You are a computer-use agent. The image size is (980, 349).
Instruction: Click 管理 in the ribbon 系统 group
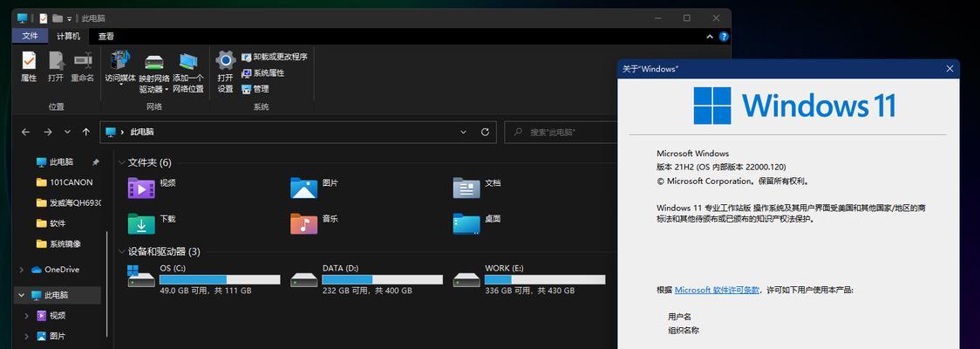coord(255,90)
